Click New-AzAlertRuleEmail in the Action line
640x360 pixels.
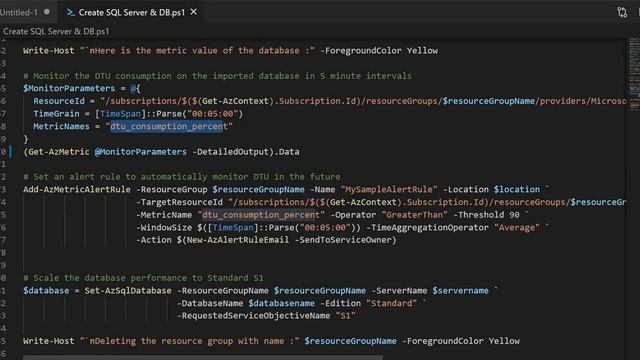point(238,240)
